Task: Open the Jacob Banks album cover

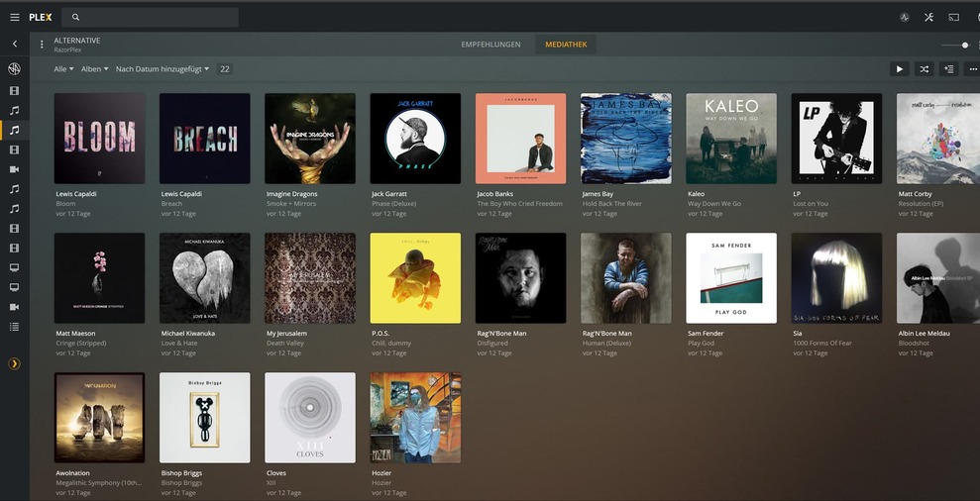Action: 520,138
